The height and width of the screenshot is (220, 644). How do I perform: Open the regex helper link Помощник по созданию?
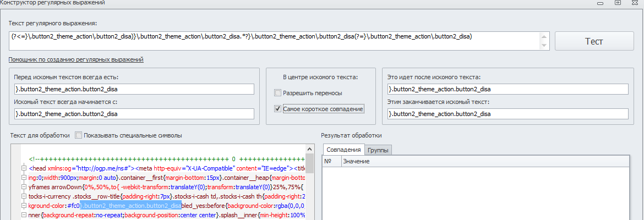[x=76, y=59]
